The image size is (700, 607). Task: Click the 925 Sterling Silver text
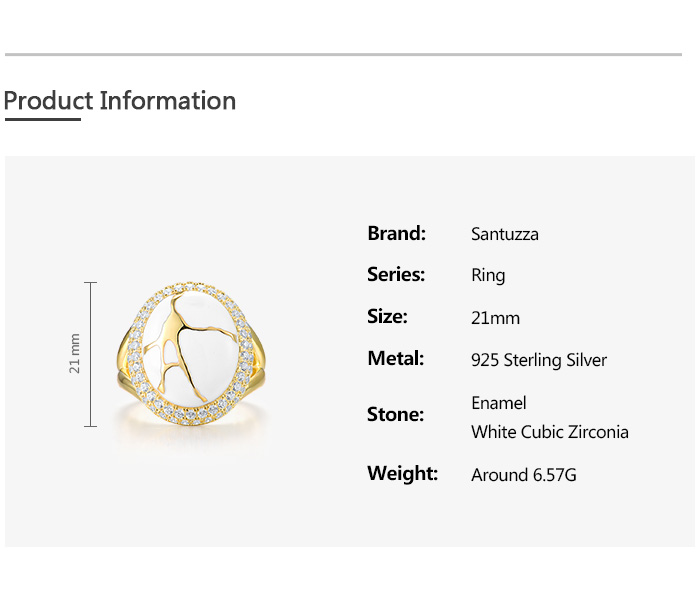[x=538, y=360]
